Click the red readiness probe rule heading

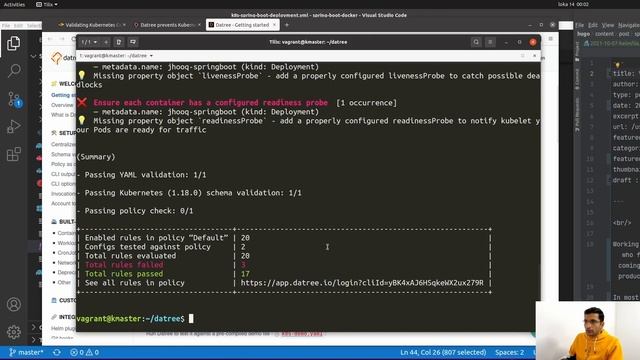210,103
